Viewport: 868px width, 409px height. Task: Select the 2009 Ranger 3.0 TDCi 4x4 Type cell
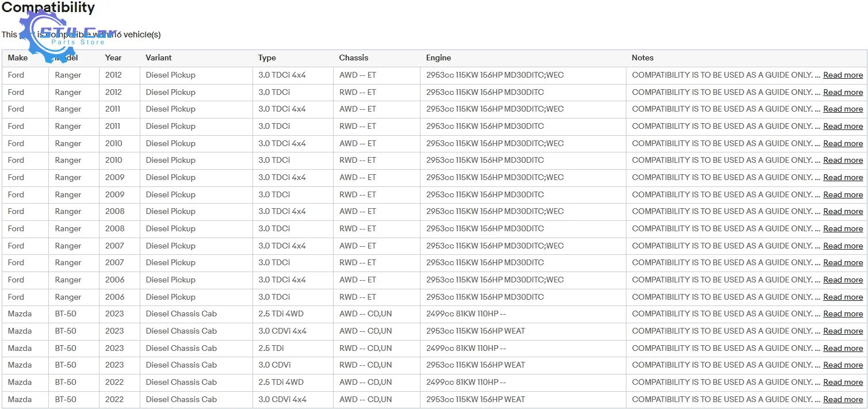tap(293, 177)
